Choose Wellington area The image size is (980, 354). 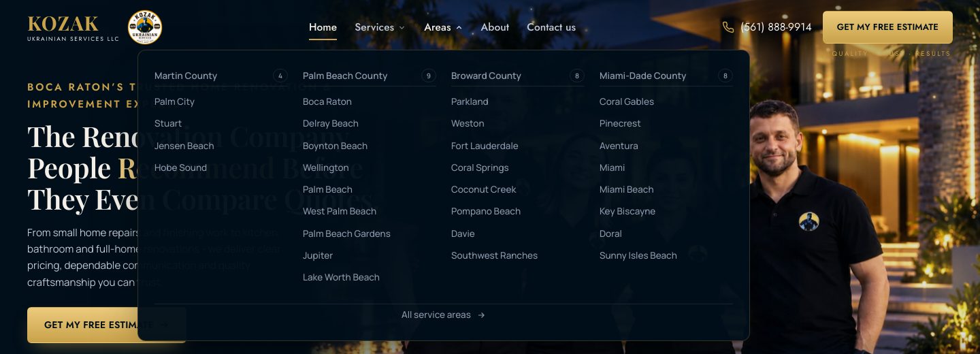(x=326, y=167)
